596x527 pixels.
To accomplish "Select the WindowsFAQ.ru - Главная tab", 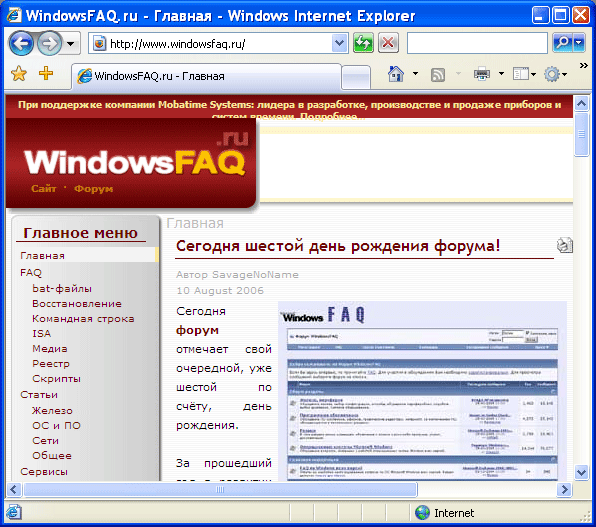I will (x=206, y=76).
